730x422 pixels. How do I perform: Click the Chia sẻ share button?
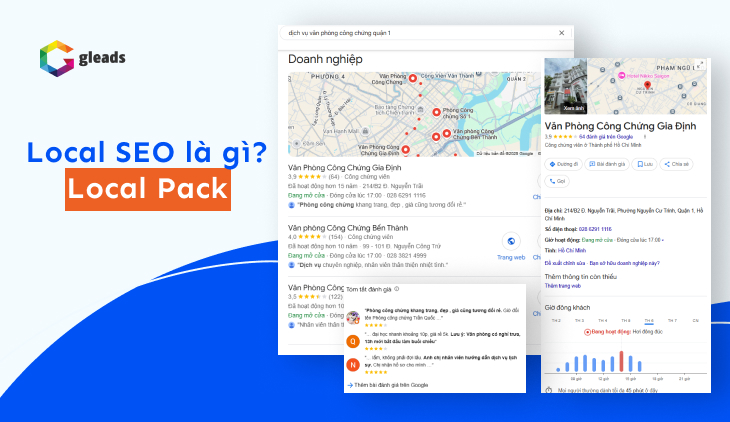[x=676, y=164]
